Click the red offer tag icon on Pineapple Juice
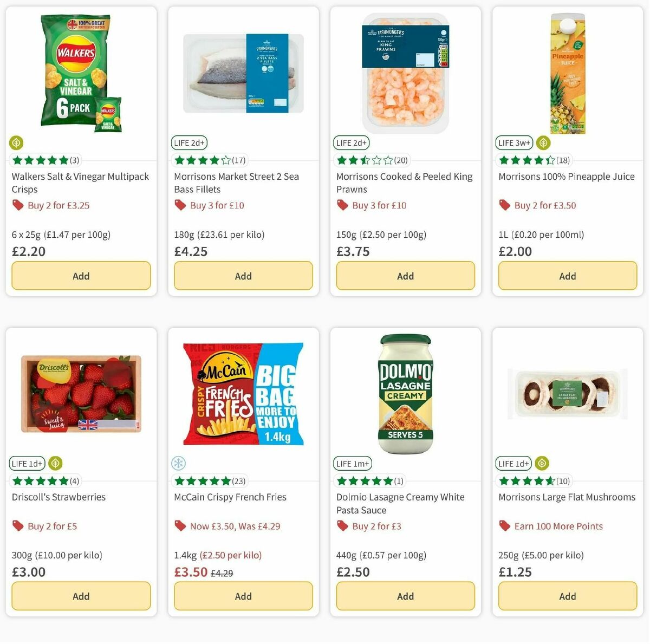The width and height of the screenshot is (650, 644). click(x=504, y=205)
